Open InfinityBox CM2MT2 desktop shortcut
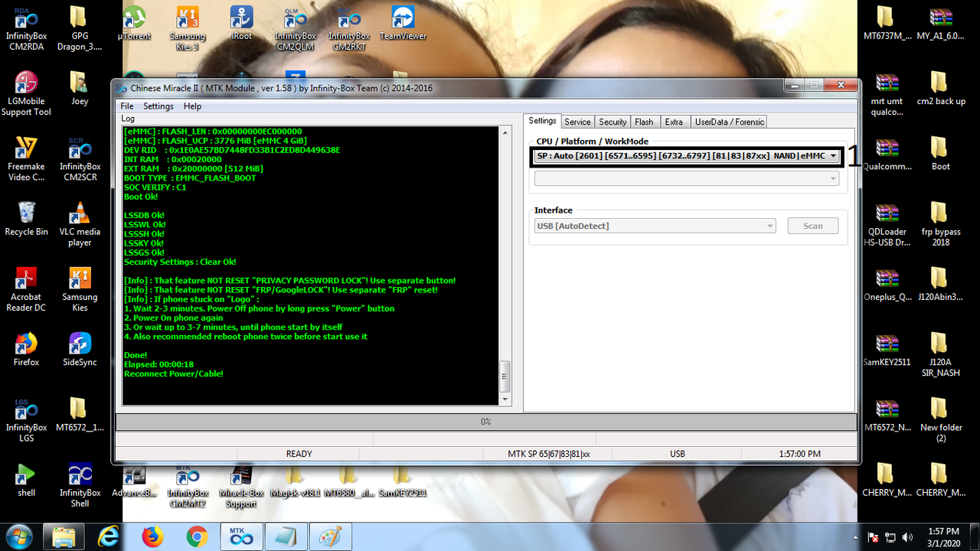The height and width of the screenshot is (551, 980). point(188,487)
